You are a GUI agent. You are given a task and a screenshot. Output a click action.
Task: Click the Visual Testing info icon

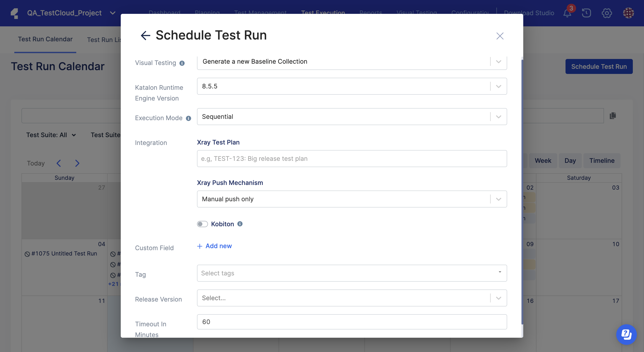pos(182,63)
